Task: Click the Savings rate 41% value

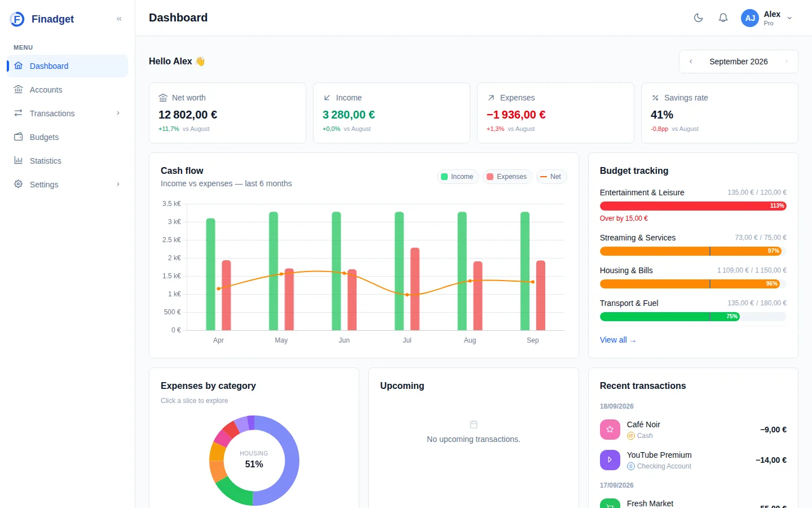Action: point(662,115)
